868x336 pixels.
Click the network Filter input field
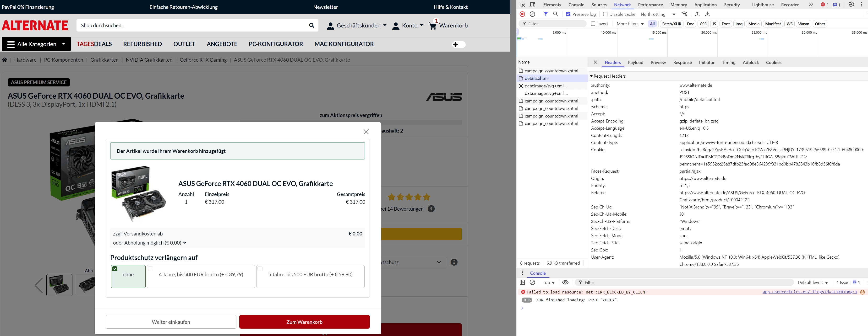click(x=553, y=24)
